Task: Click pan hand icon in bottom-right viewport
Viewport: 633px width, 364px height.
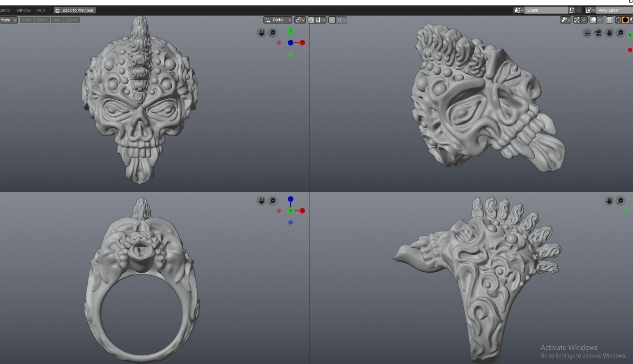Action: click(609, 201)
